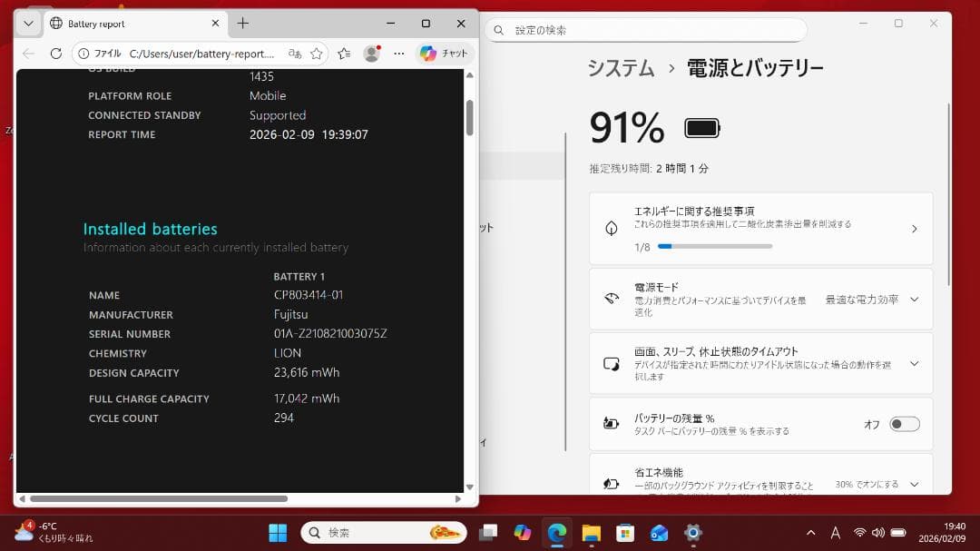Add the Battery report page to favorites
The width and height of the screenshot is (980, 551).
click(x=316, y=54)
